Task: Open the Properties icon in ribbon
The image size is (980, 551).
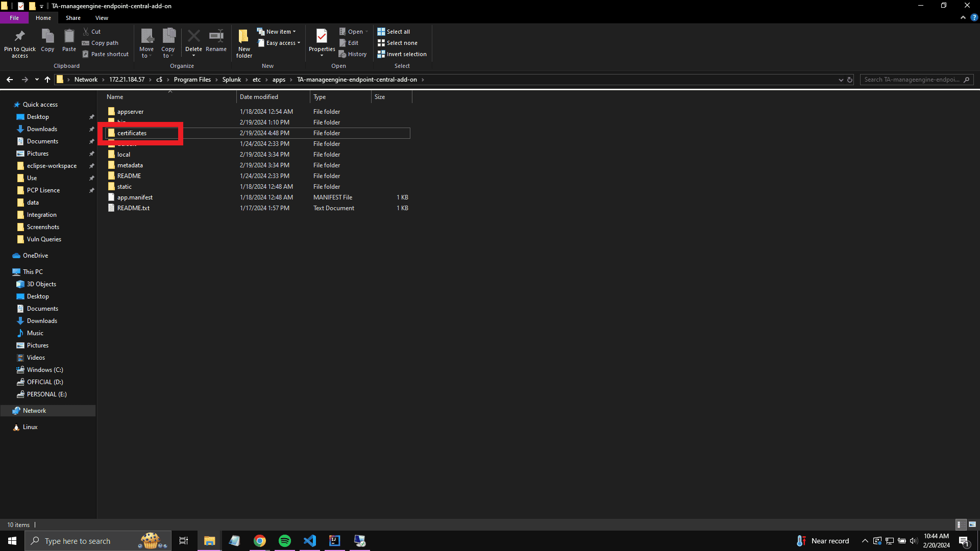Action: 322,42
